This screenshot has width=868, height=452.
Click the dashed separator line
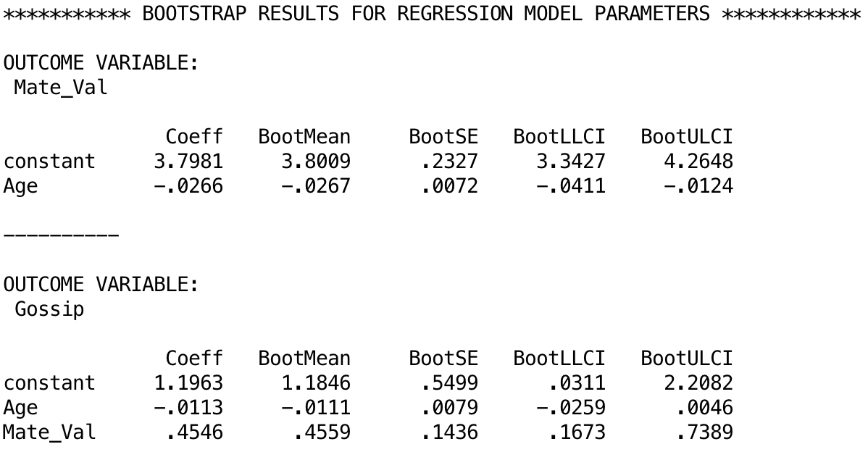(61, 235)
